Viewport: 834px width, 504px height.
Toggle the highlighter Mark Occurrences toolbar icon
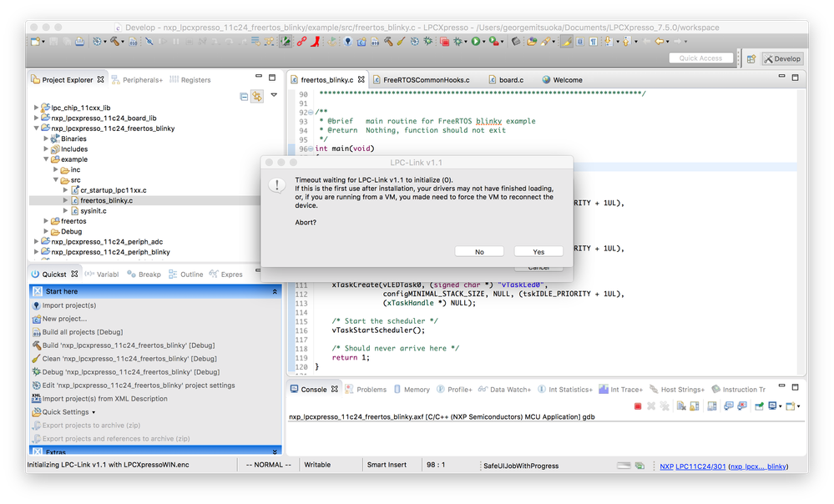(x=567, y=42)
